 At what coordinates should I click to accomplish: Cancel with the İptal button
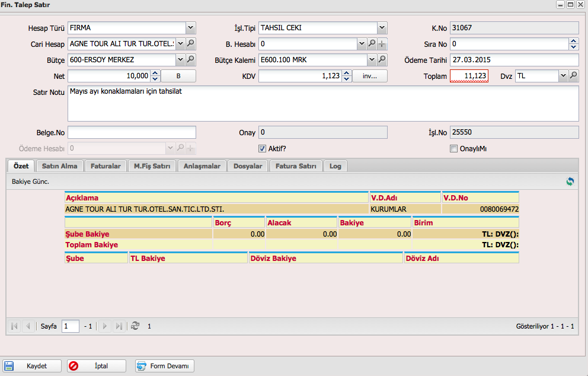97,366
